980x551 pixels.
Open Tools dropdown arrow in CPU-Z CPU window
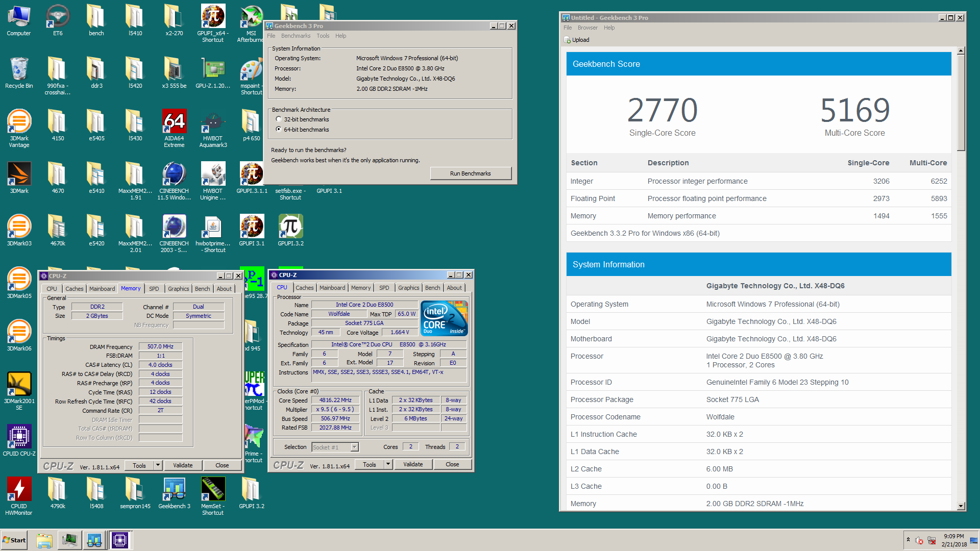pyautogui.click(x=388, y=464)
